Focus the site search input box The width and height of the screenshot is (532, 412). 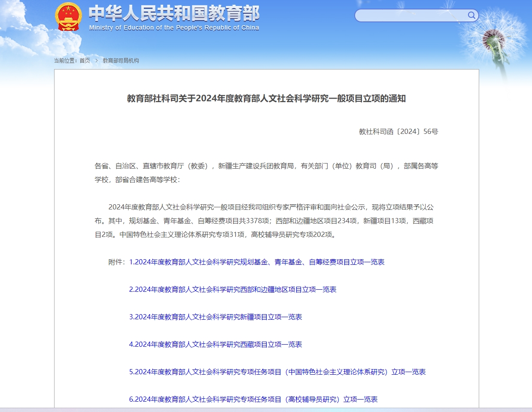coord(411,16)
